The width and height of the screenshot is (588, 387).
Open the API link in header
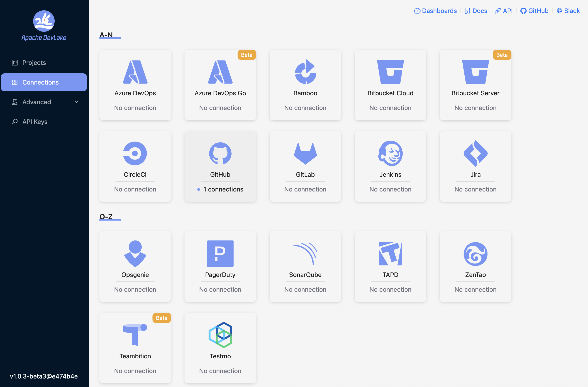click(504, 11)
